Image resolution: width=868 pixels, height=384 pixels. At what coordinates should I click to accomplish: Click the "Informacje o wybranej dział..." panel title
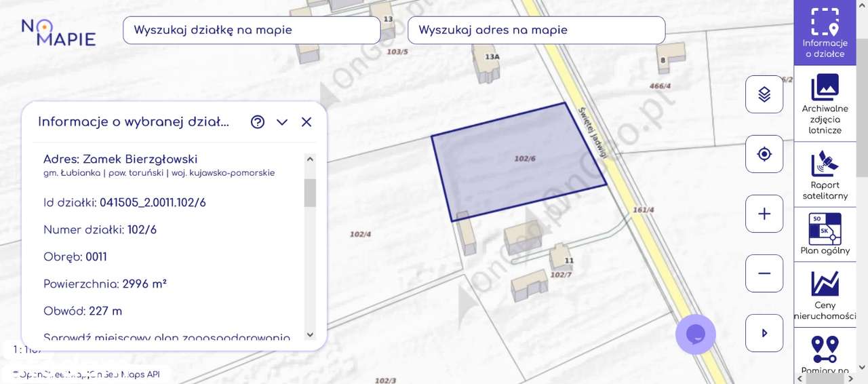coord(134,122)
